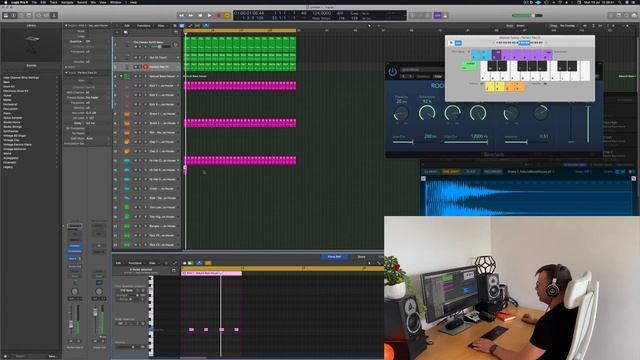This screenshot has width=640, height=360.
Task: Toggle plugin power button in reverb window
Action: [x=392, y=72]
